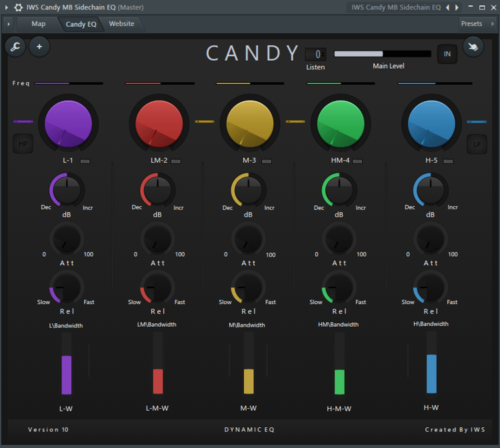Toggle the LM-2 band switch
The width and height of the screenshot is (500, 448).
[x=176, y=161]
